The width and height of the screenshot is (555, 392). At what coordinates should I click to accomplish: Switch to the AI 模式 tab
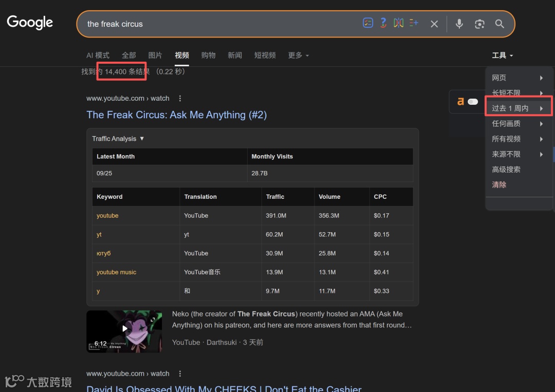98,55
